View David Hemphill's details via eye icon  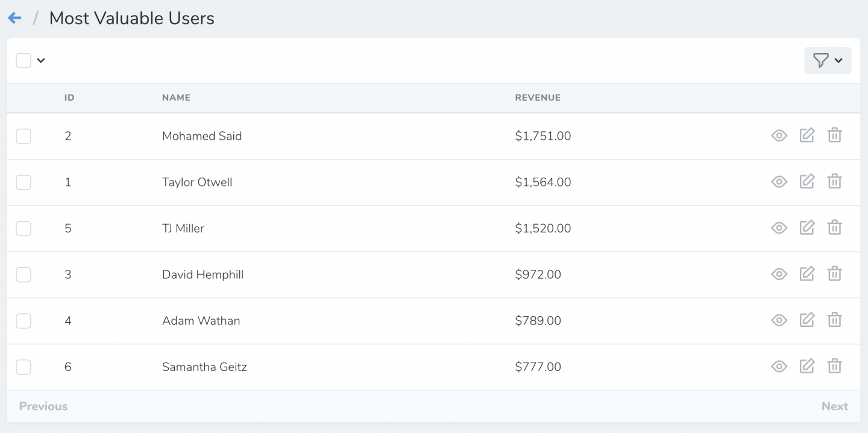779,274
